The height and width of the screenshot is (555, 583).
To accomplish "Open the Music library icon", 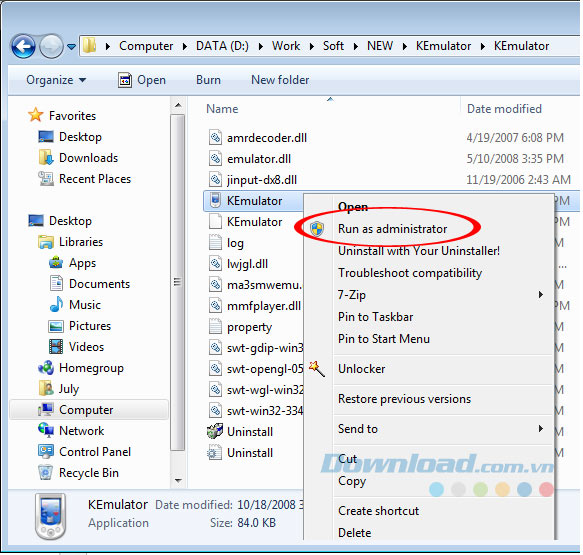I will [x=56, y=304].
